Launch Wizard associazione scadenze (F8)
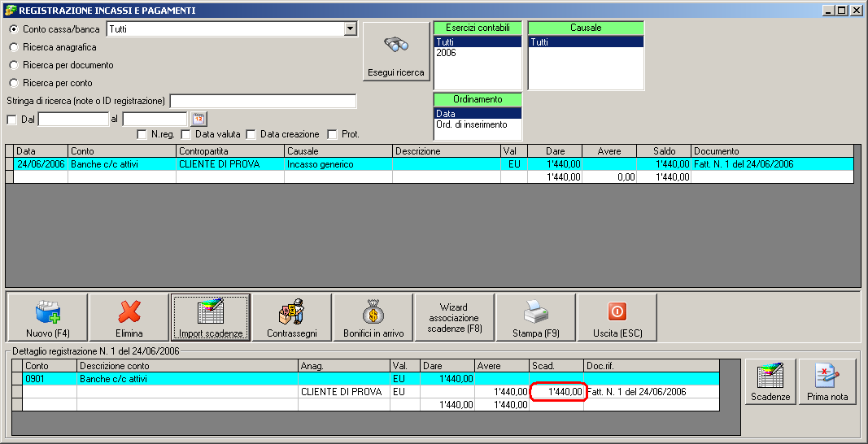 point(455,317)
